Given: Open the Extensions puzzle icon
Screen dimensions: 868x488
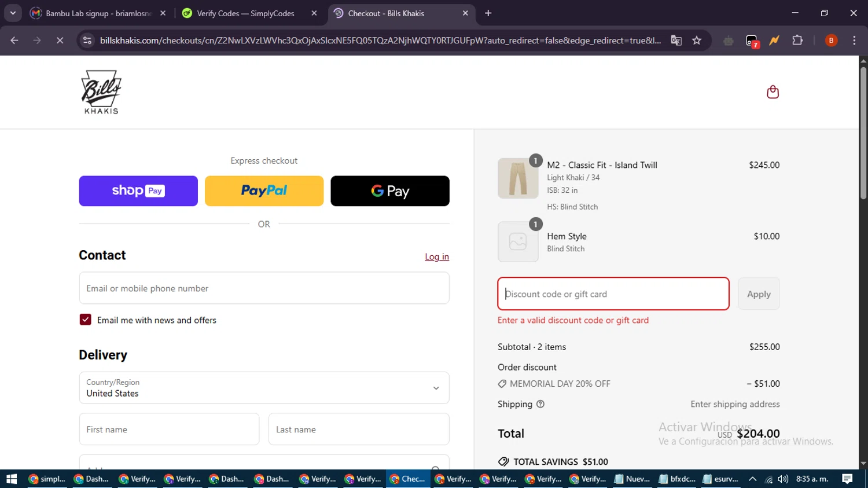Looking at the screenshot, I should pyautogui.click(x=797, y=41).
